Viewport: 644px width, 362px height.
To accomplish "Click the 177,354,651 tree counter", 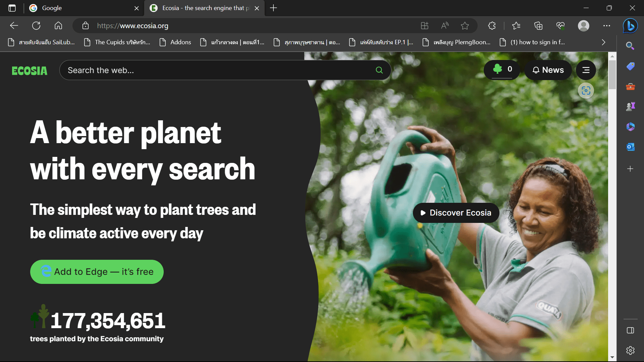I will click(x=108, y=321).
